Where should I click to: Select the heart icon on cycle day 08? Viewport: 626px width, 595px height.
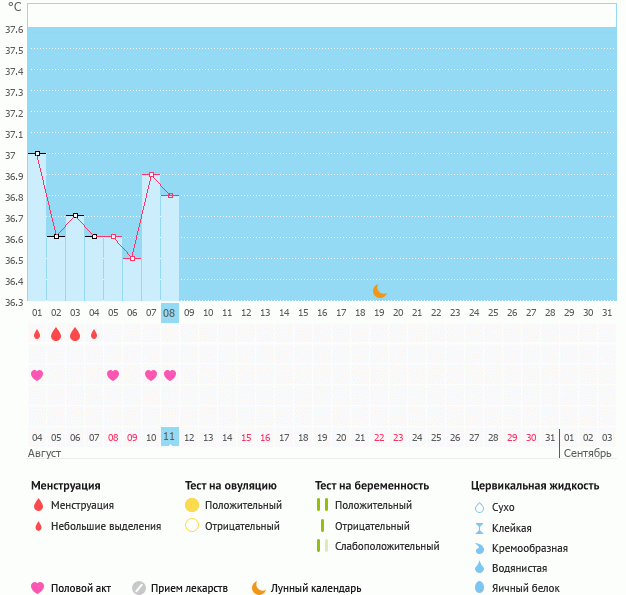170,375
